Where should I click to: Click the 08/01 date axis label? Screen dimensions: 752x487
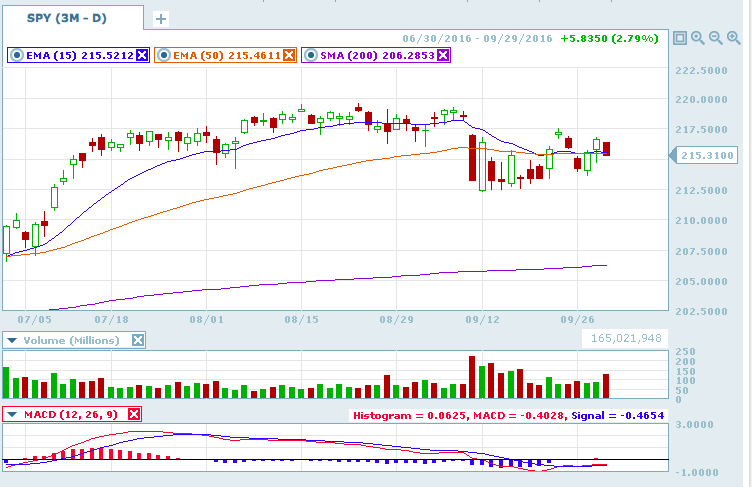pyautogui.click(x=206, y=319)
